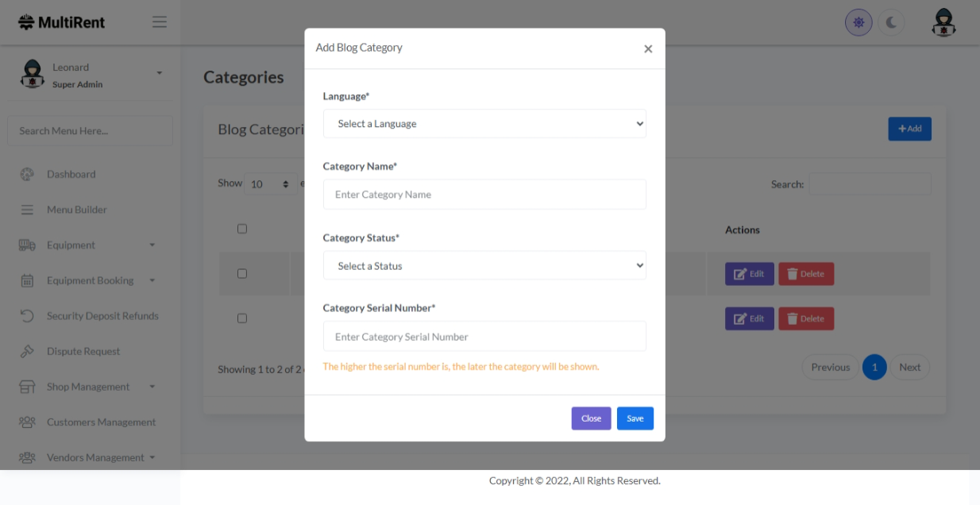The width and height of the screenshot is (980, 505).
Task: Switch to light theme sun icon
Action: click(x=858, y=23)
